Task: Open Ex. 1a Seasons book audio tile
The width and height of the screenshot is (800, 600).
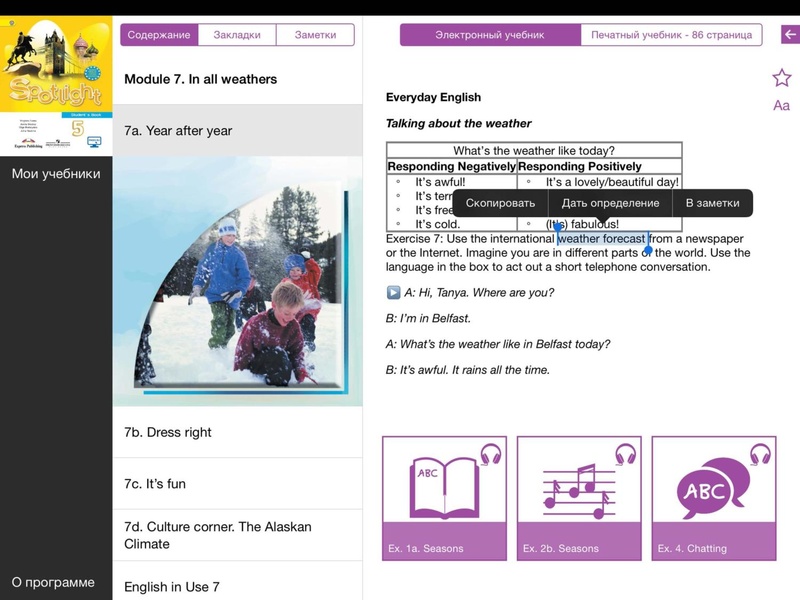Action: point(445,498)
